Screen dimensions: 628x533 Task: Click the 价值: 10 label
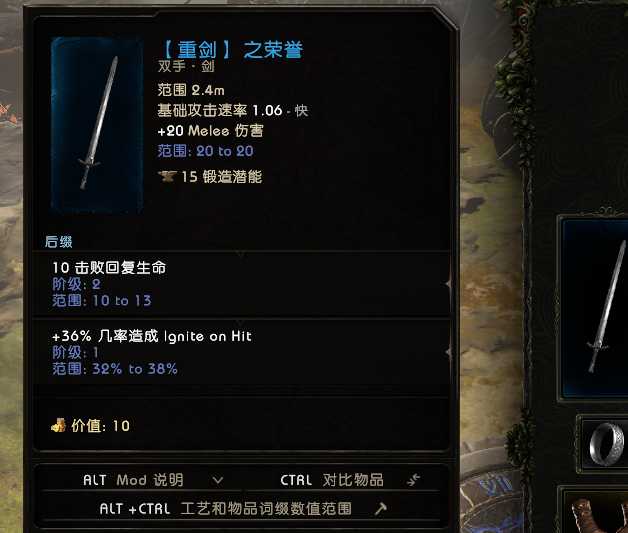[x=100, y=426]
